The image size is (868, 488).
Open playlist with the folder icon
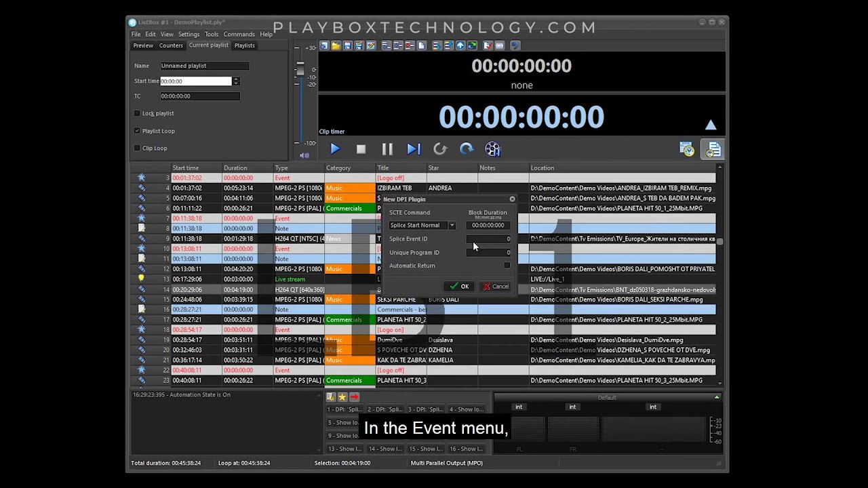tap(336, 45)
